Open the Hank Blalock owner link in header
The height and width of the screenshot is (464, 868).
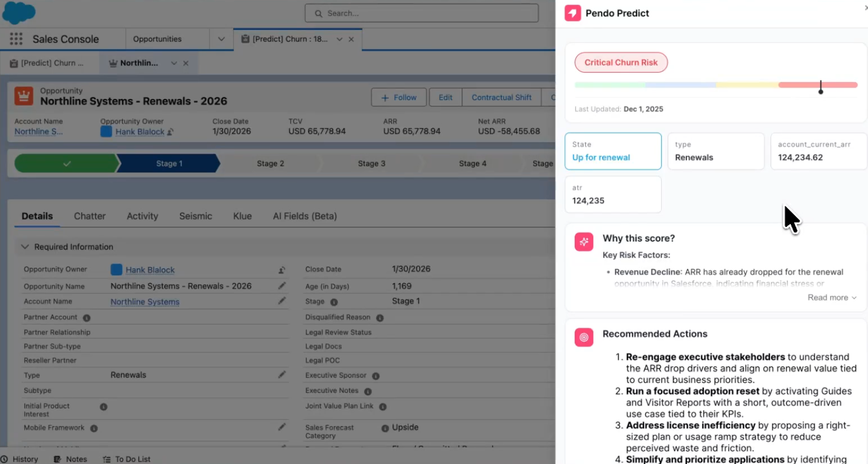140,132
